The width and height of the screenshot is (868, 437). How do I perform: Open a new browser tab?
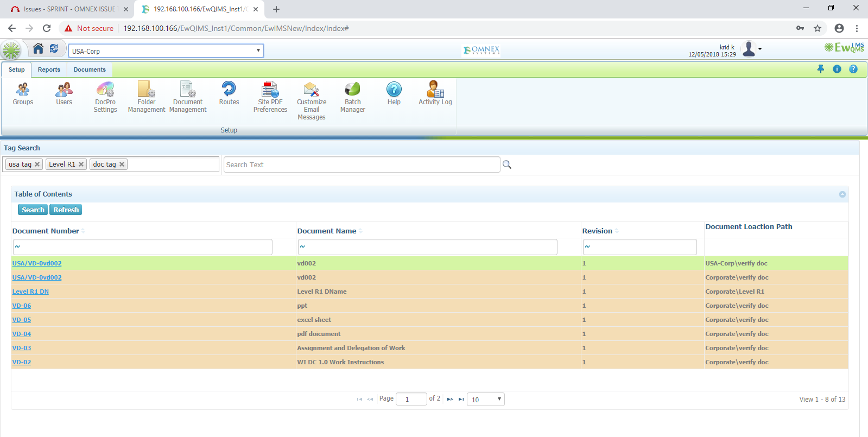276,9
